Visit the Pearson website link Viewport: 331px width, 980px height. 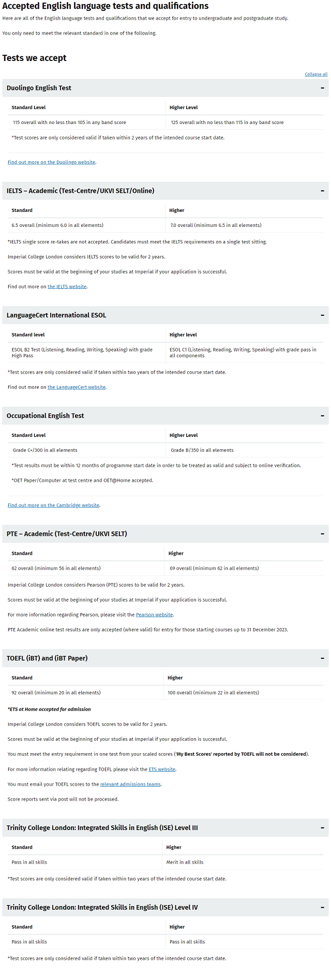(x=154, y=615)
